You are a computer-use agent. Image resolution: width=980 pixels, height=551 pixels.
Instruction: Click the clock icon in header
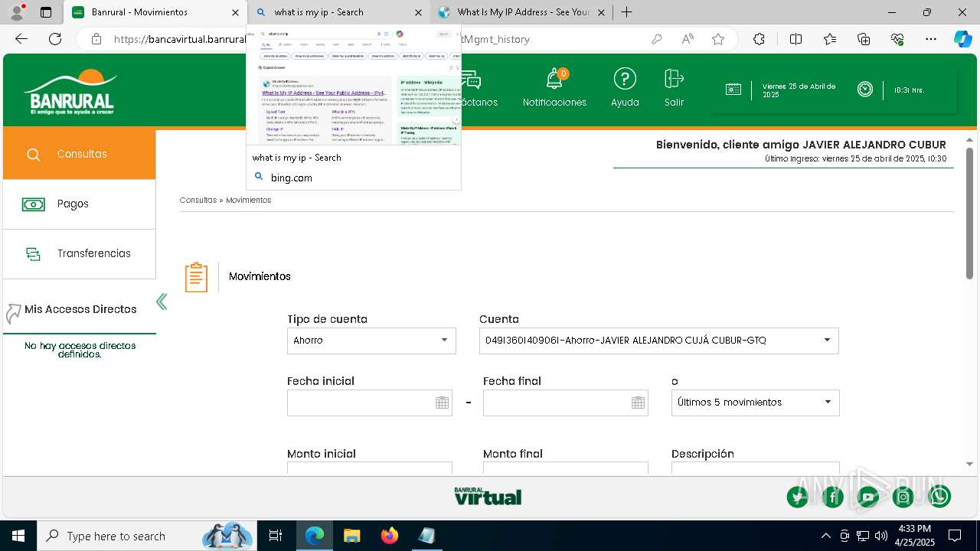click(x=865, y=90)
